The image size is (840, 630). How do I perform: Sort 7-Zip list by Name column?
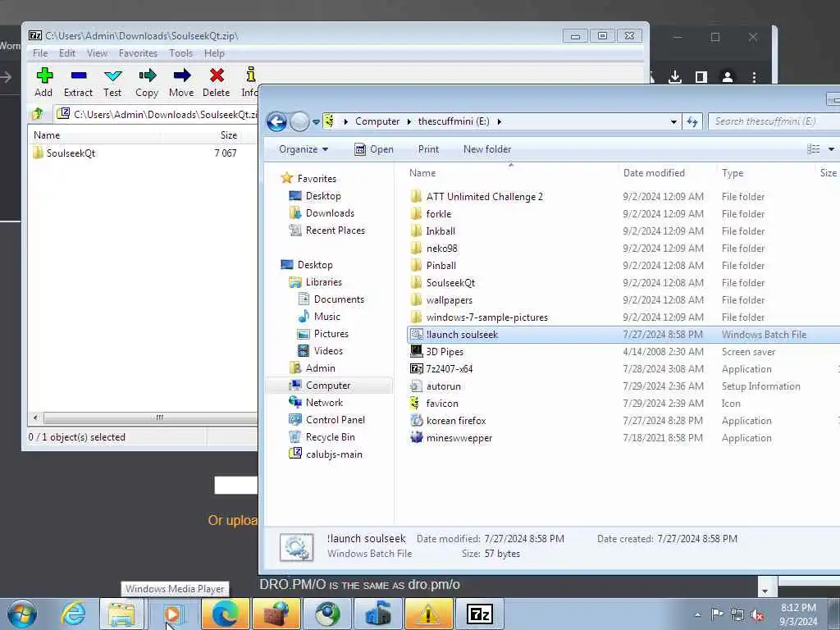coord(47,135)
